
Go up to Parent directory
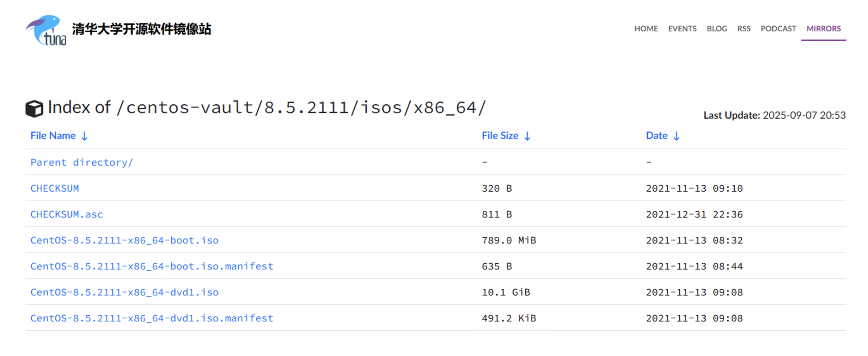point(82,163)
